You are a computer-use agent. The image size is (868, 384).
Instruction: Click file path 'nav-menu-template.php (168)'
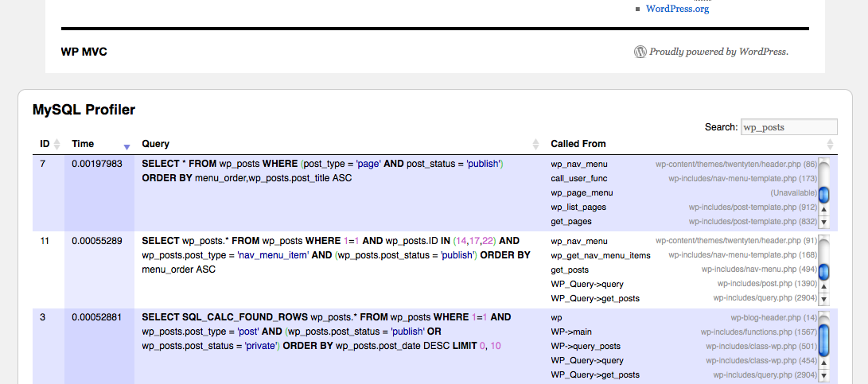pyautogui.click(x=743, y=255)
